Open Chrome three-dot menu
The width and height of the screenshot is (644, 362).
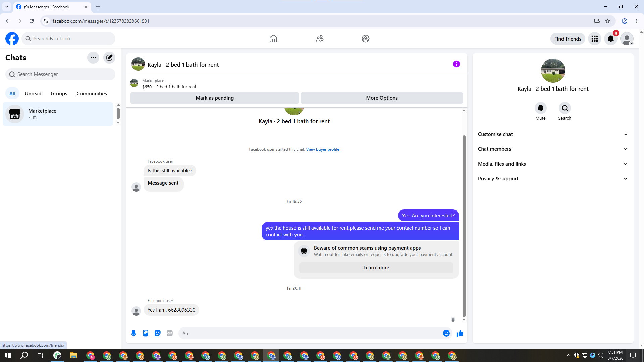(x=637, y=21)
